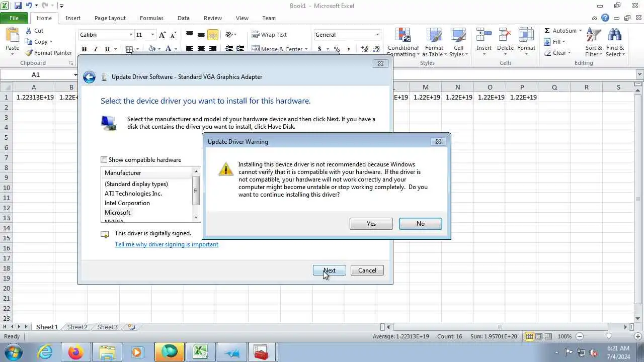Toggle Bottom Align highlighted icon

point(213,35)
